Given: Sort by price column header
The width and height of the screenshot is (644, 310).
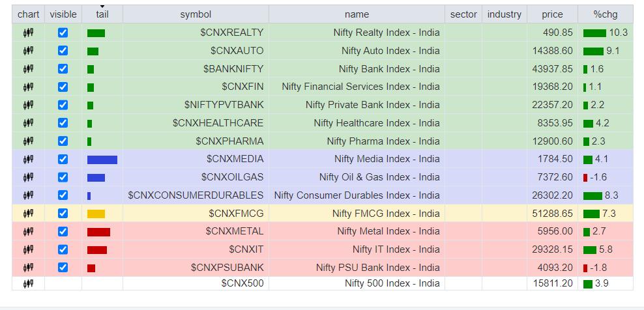Looking at the screenshot, I should (x=552, y=14).
